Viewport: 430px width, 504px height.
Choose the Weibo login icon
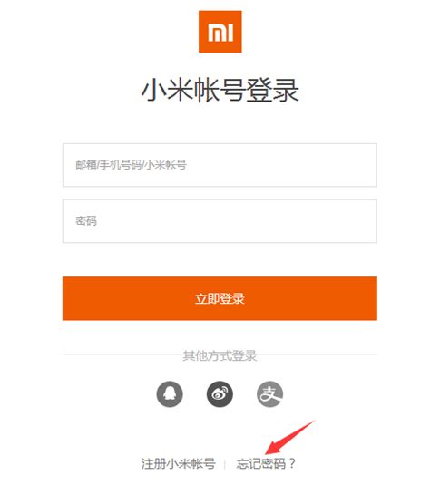coord(220,394)
